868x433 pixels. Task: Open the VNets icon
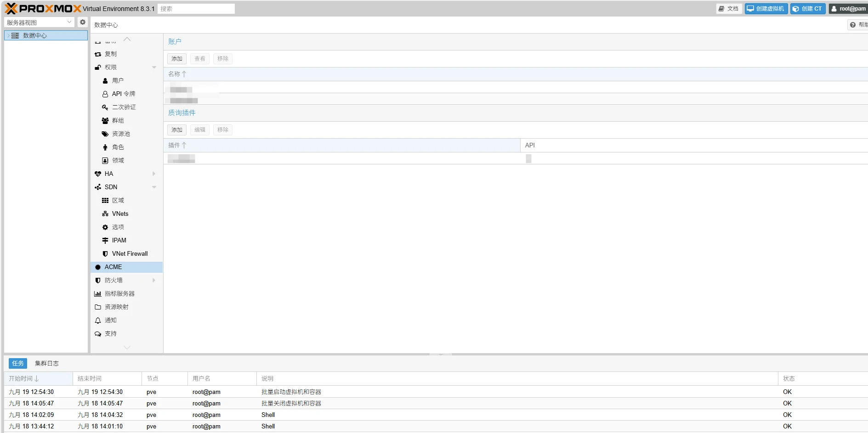105,214
